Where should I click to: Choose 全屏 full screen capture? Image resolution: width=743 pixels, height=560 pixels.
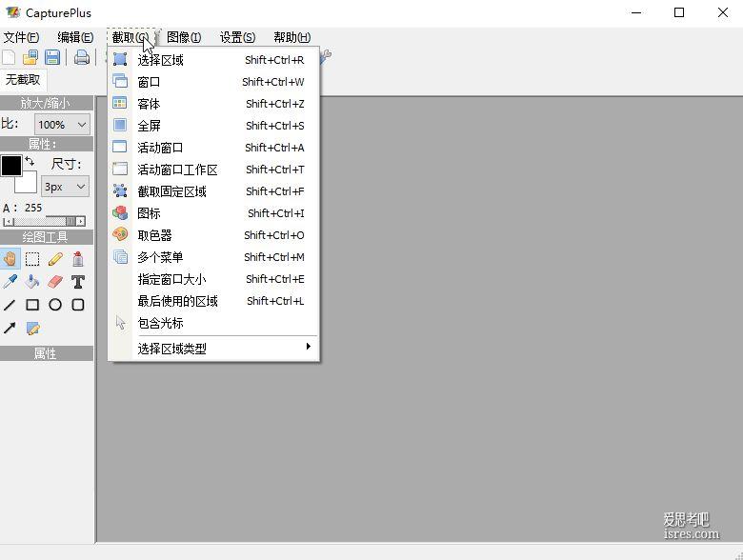coord(213,126)
